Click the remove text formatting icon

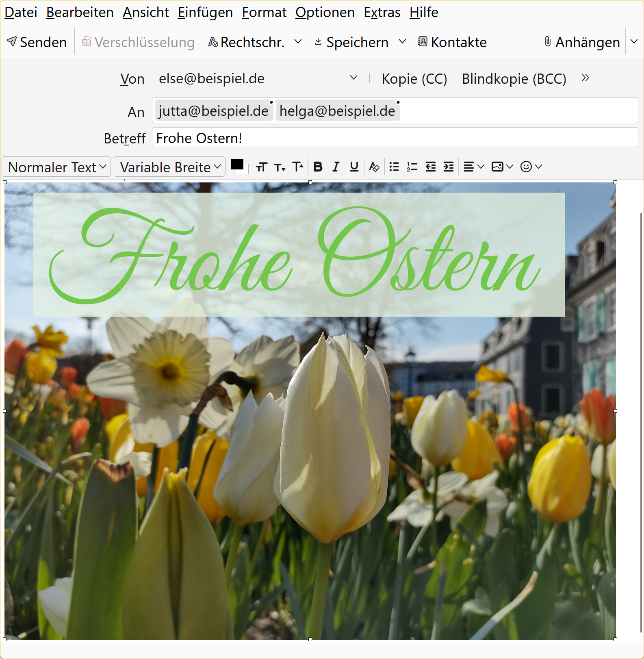(374, 167)
